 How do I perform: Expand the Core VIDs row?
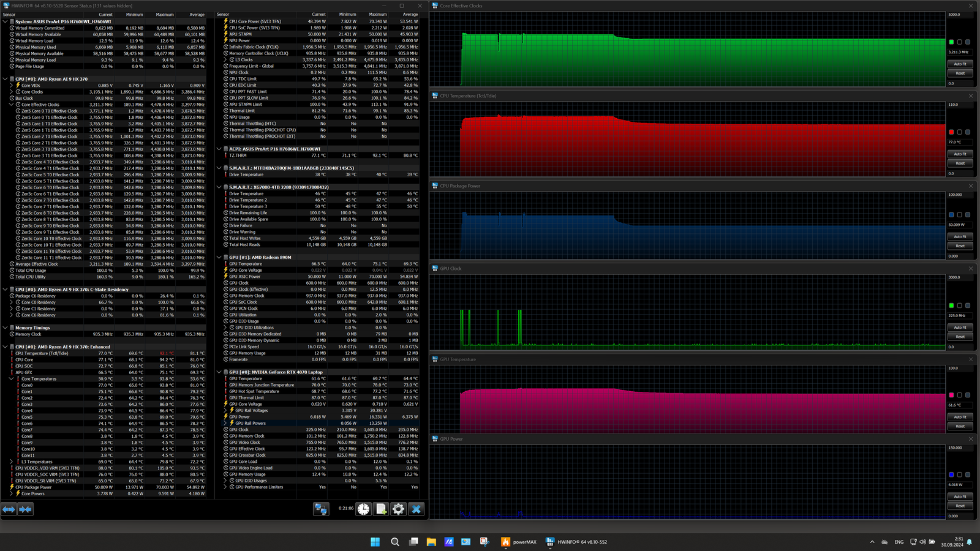point(11,85)
